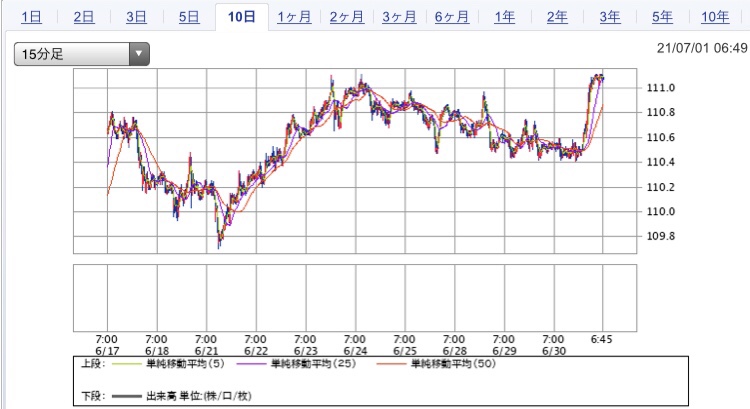Switch to the 3日 range tab

(136, 17)
